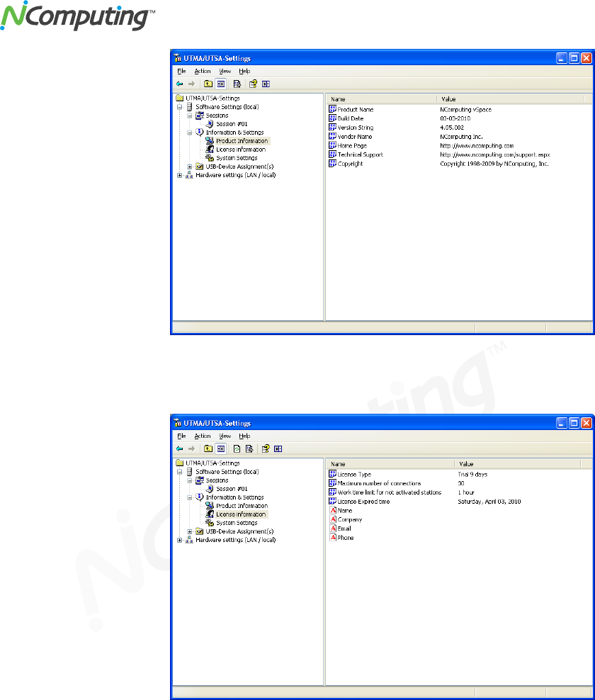Click red A icon beside Phone
This screenshot has width=595, height=700.
point(333,537)
